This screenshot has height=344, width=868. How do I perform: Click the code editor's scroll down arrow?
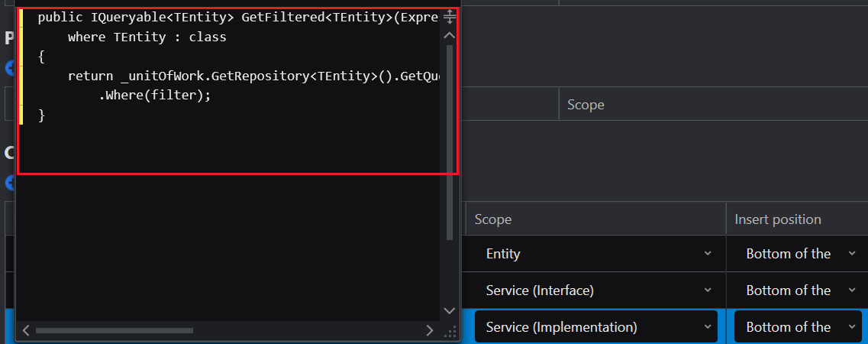(x=450, y=310)
